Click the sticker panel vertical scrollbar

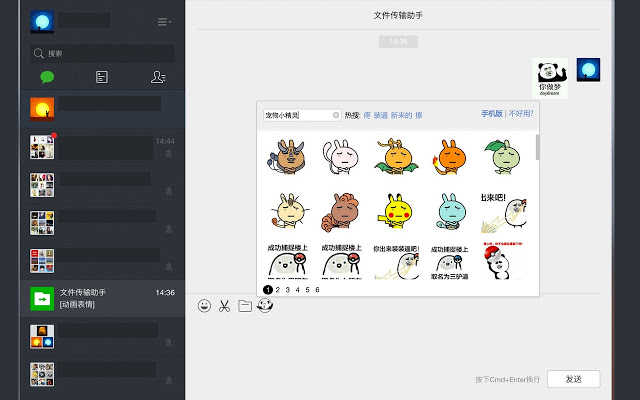click(x=537, y=147)
